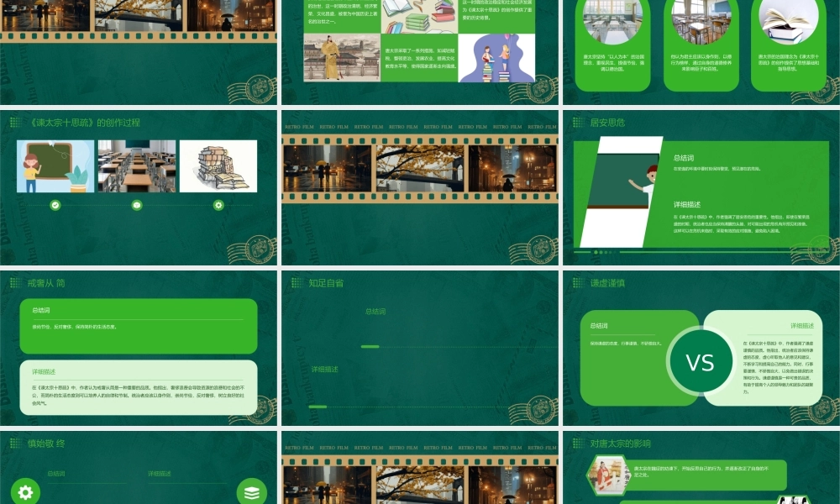Click the gear timeline dot under books sketch
This screenshot has height=504, width=840.
[218, 205]
